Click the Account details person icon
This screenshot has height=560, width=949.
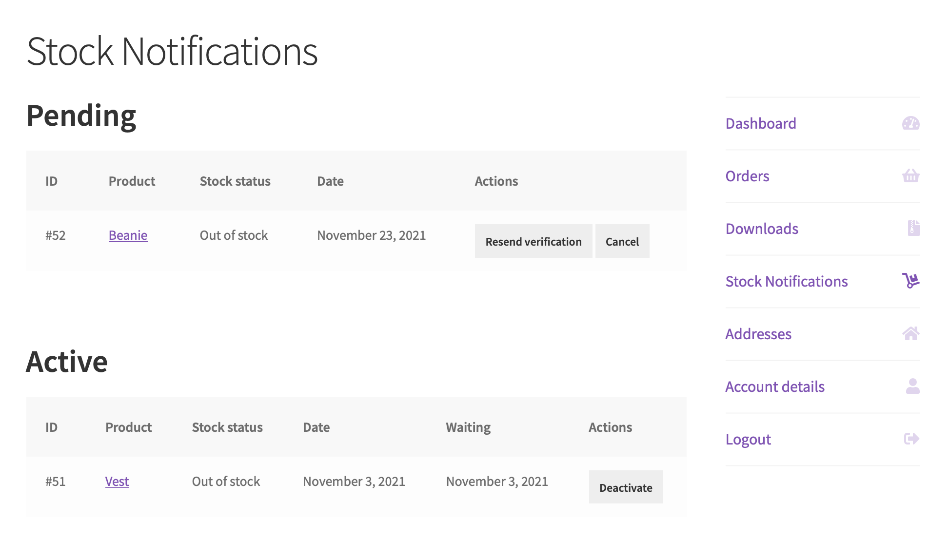click(912, 386)
